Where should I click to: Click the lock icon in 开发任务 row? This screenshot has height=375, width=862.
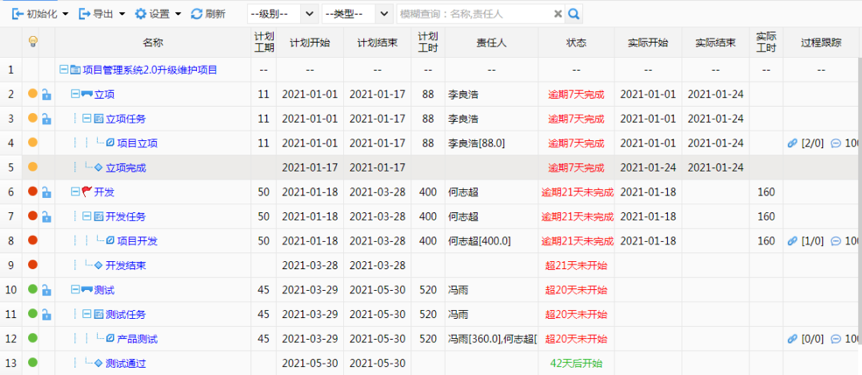coord(47,216)
